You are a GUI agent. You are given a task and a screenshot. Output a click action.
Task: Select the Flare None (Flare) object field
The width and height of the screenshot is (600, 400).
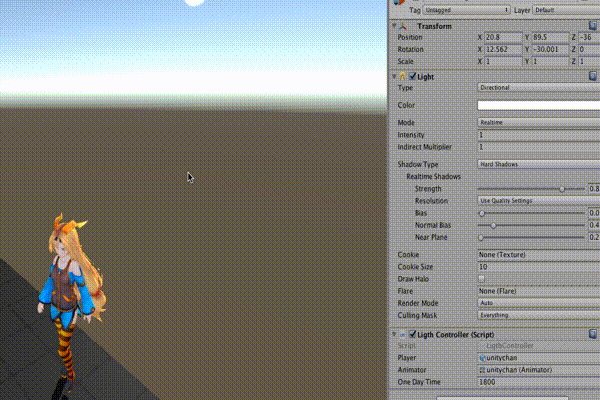pos(539,291)
